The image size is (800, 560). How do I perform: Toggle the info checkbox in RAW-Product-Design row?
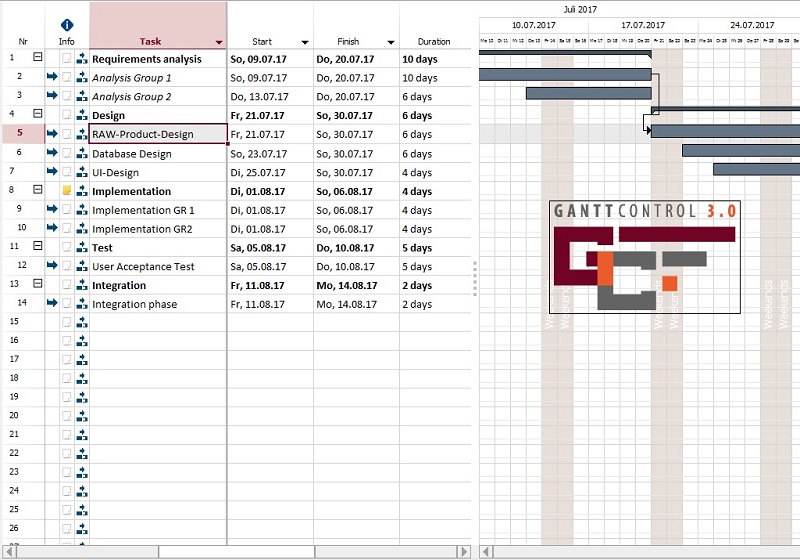pos(67,134)
